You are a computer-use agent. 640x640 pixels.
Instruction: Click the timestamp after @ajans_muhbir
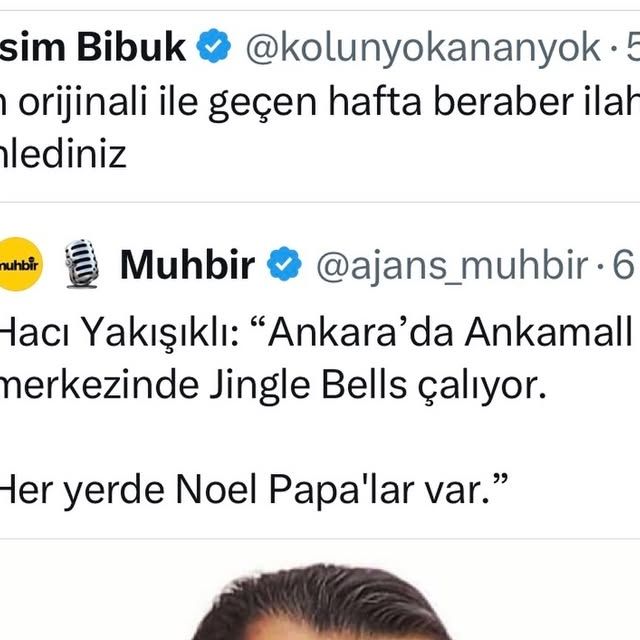[x=624, y=264]
